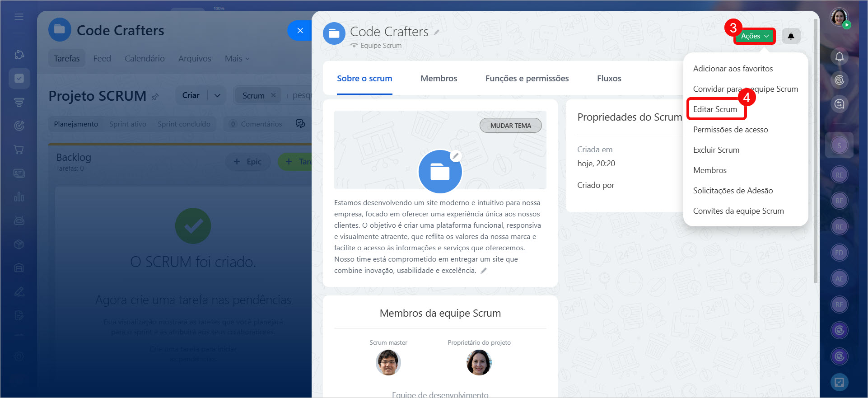Image resolution: width=868 pixels, height=398 pixels.
Task: Open the chat history icon in right panel
Action: click(839, 104)
